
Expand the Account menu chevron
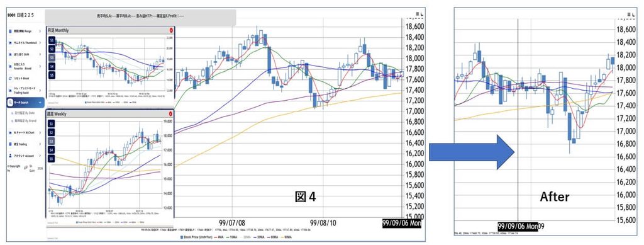pyautogui.click(x=40, y=156)
